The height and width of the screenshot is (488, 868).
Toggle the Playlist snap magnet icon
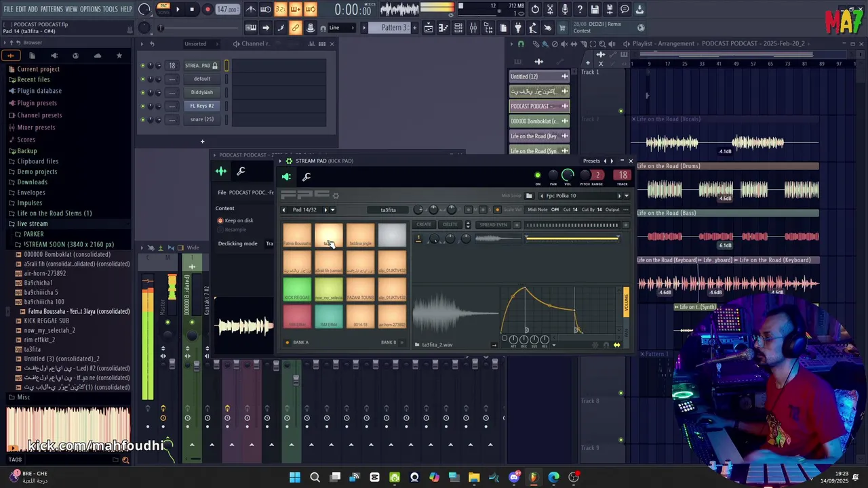click(x=521, y=44)
